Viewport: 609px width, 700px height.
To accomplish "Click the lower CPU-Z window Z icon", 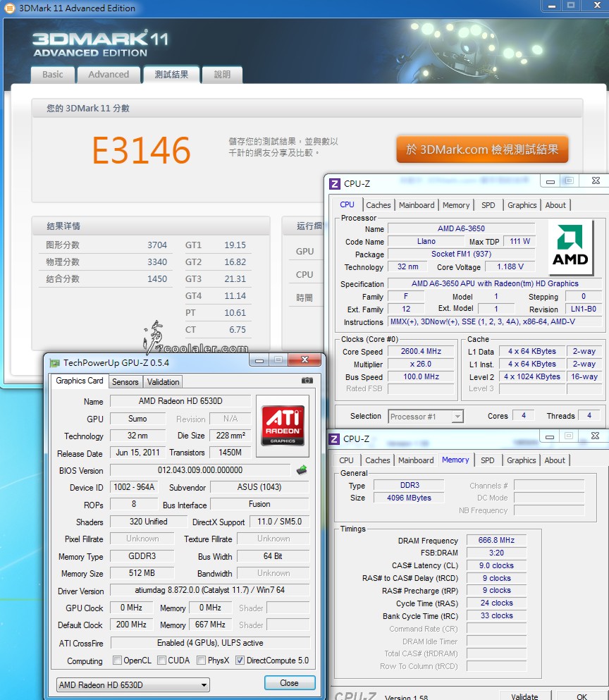I will point(334,439).
